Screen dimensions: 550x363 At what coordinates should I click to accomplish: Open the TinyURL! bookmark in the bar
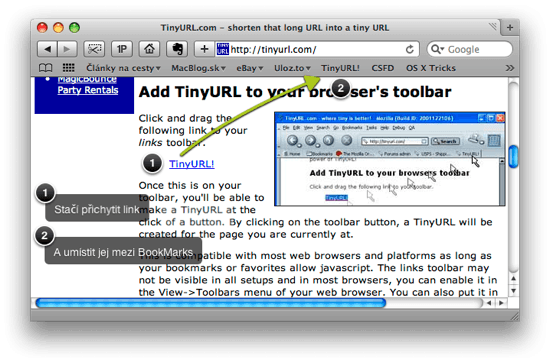click(340, 68)
